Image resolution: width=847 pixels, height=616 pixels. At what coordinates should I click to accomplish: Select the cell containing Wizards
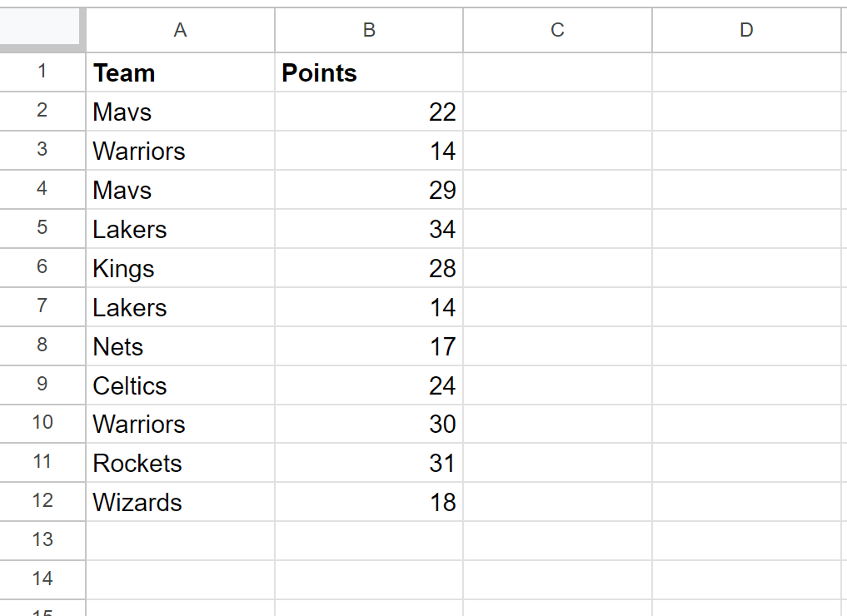coord(181,502)
